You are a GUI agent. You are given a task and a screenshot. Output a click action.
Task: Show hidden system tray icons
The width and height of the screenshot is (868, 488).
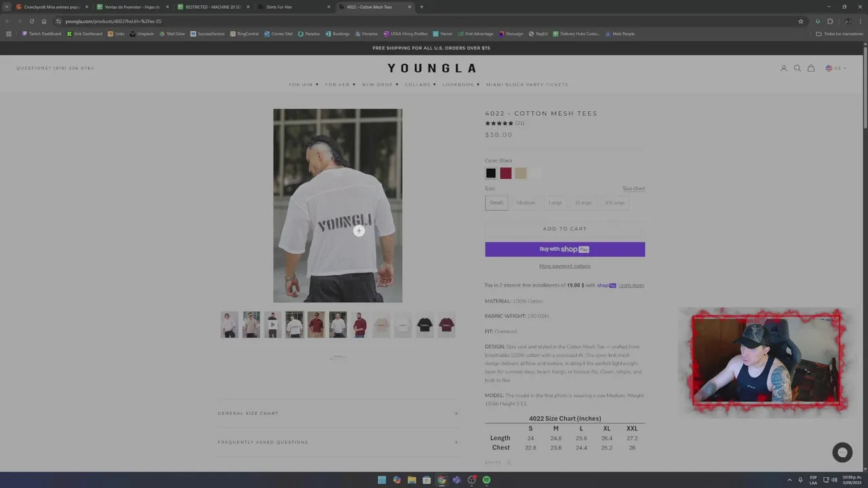click(789, 480)
